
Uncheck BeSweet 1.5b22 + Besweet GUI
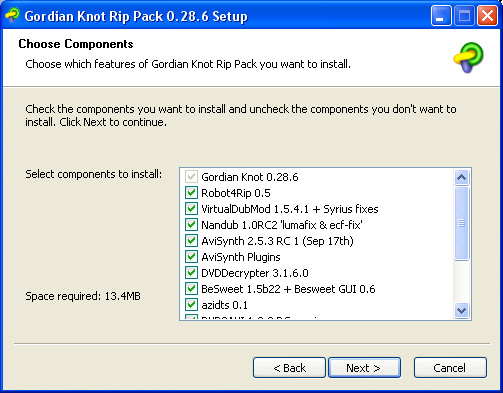pos(191,288)
